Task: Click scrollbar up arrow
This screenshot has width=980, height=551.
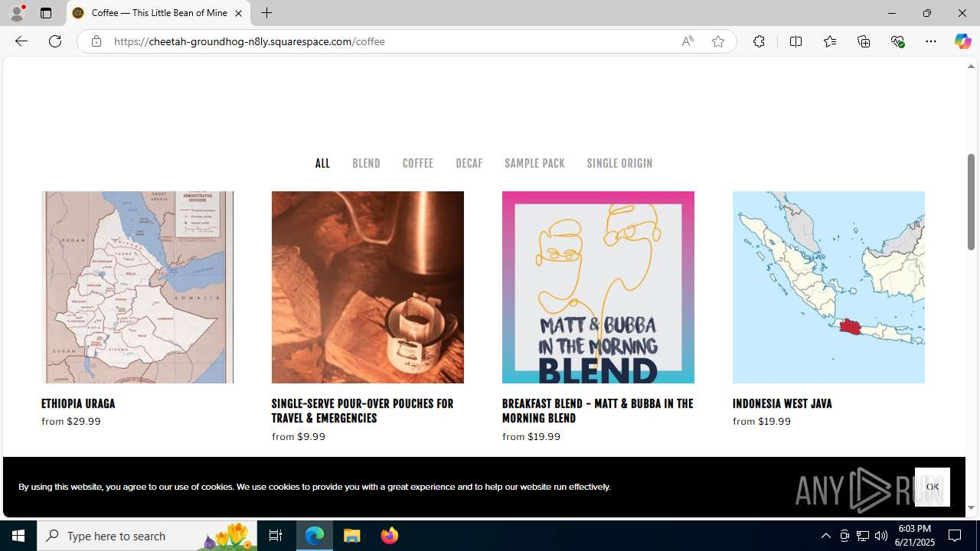Action: [971, 67]
